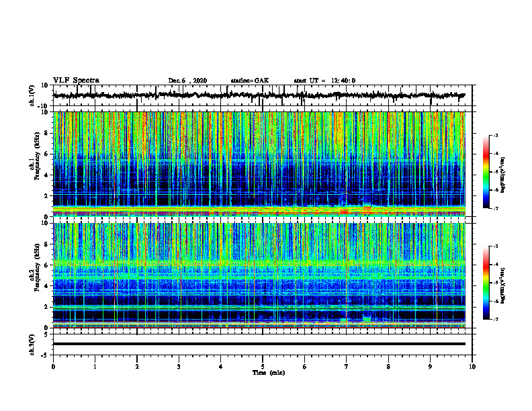
Task: Click the "VLF Spectra" plot title
Action: point(76,81)
